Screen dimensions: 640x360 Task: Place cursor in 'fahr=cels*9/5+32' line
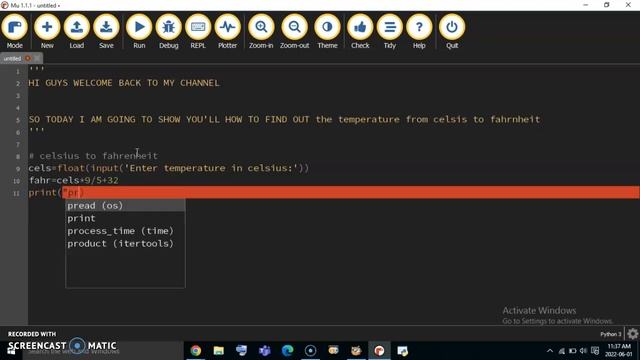[x=73, y=180]
